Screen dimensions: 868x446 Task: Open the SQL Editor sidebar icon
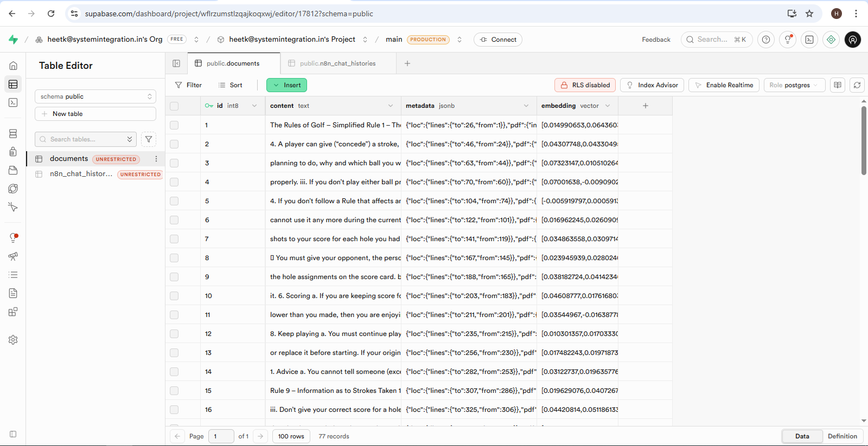point(13,102)
